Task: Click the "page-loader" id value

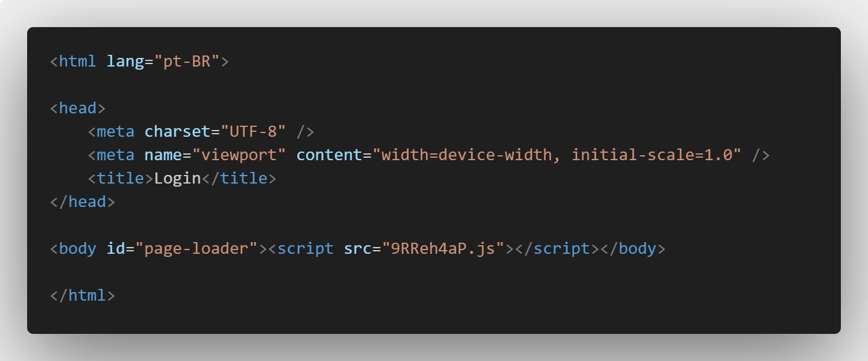Action: coord(197,249)
